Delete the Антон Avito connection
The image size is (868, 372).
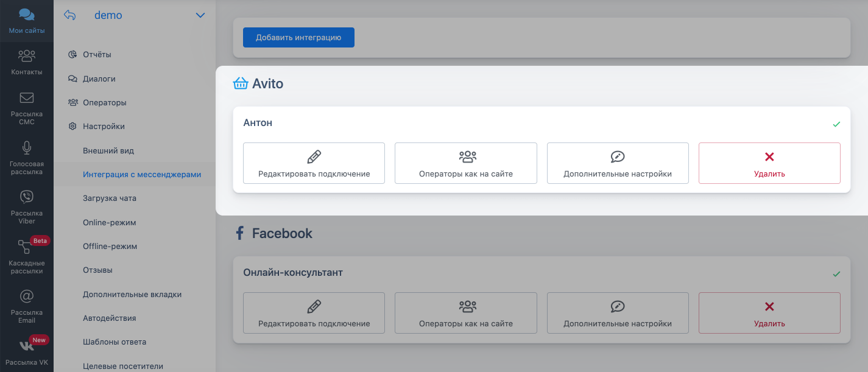click(769, 163)
